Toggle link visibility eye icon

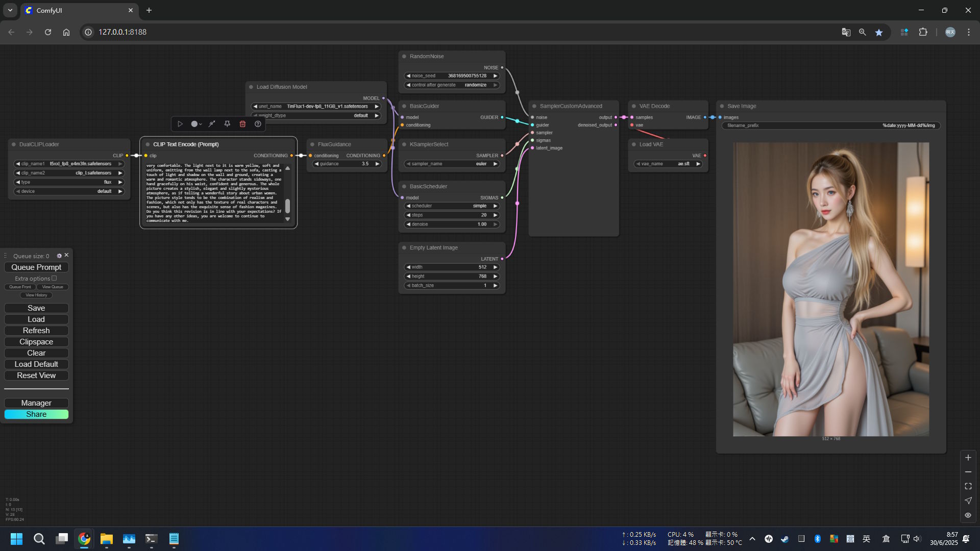[968, 515]
